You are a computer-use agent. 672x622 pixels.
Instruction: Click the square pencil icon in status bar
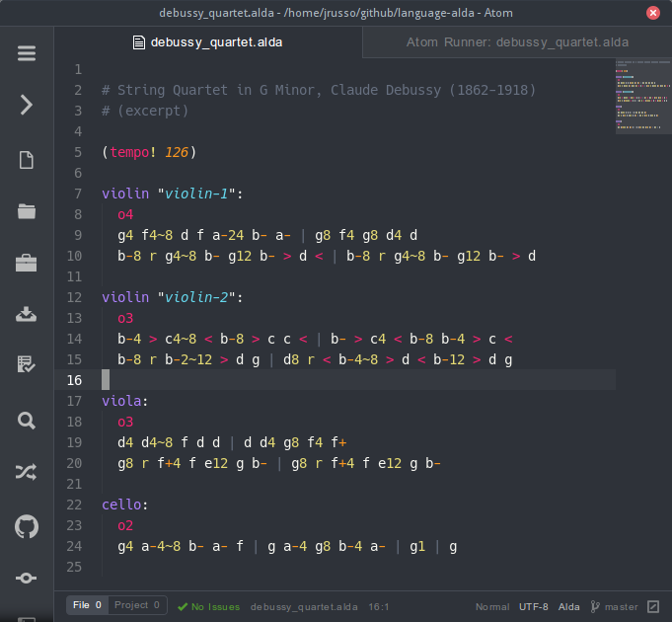click(653, 606)
